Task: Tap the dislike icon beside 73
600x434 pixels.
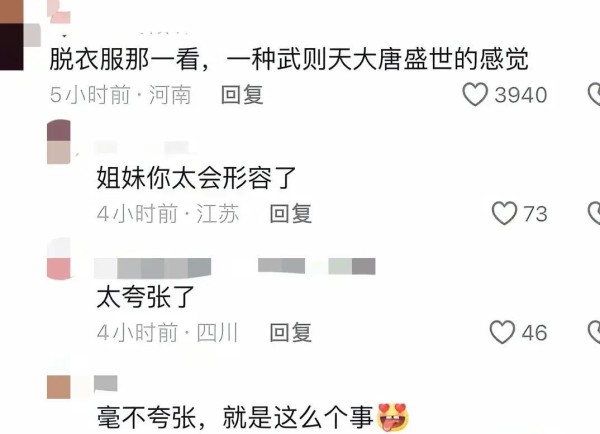Action: point(594,213)
